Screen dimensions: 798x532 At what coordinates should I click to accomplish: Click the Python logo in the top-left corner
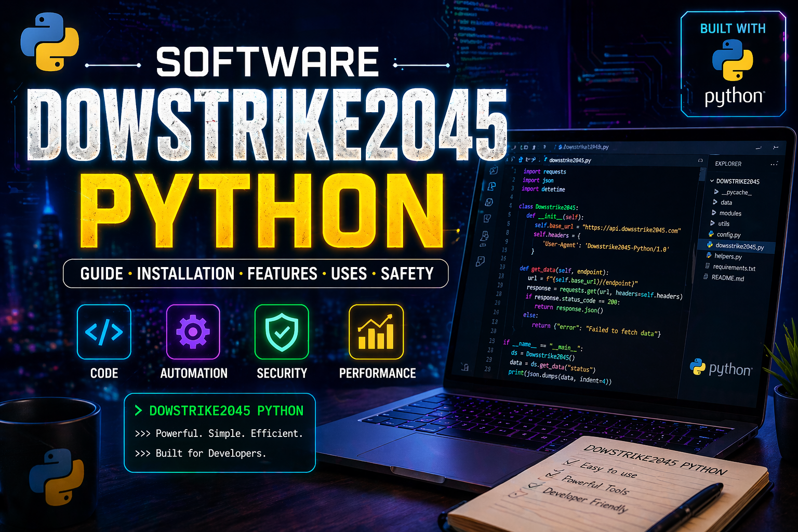[49, 43]
